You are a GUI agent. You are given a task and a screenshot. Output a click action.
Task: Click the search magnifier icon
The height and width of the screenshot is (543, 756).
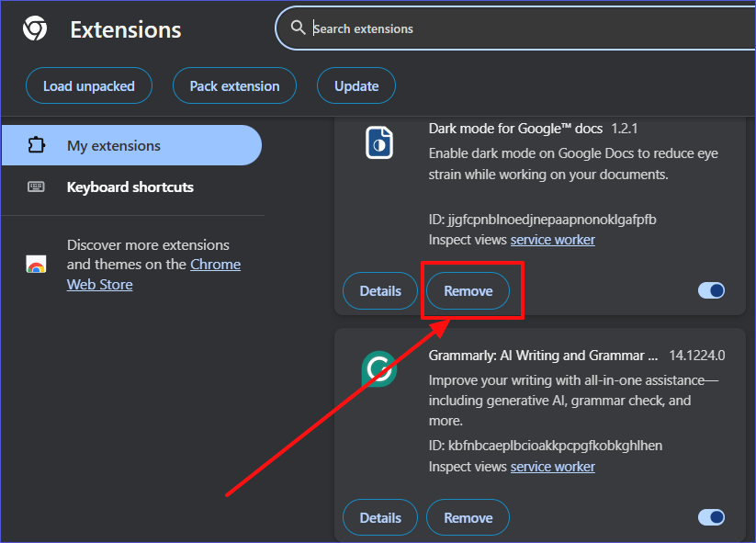pyautogui.click(x=298, y=28)
